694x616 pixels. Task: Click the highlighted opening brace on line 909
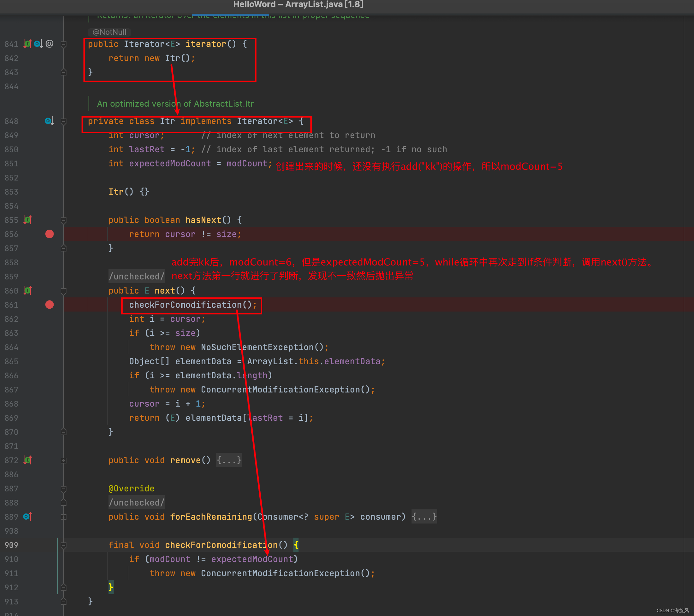pos(296,545)
